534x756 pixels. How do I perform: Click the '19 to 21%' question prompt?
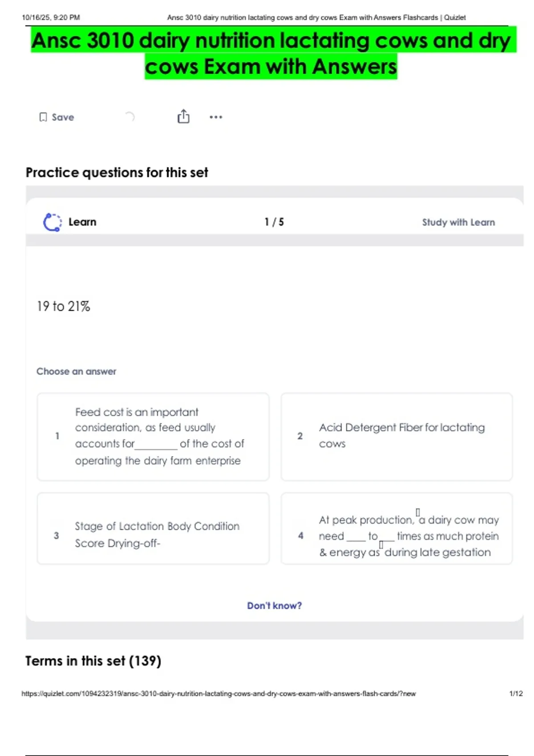point(64,306)
